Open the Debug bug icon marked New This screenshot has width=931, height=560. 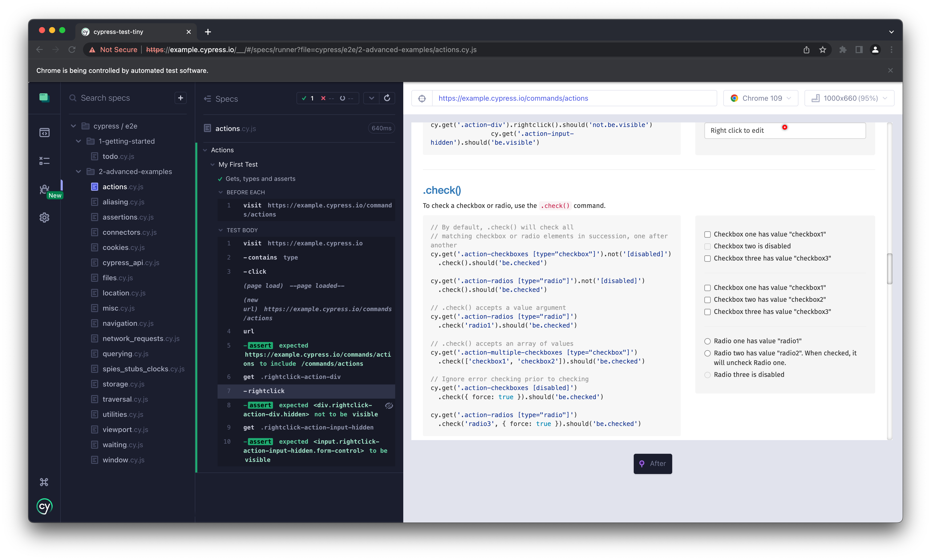pos(44,189)
